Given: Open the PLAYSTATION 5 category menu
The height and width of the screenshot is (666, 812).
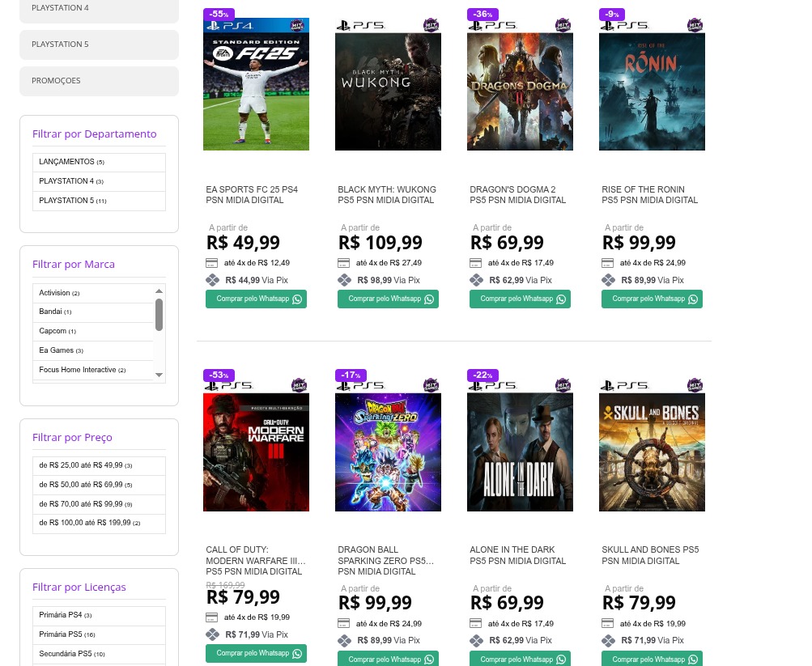Looking at the screenshot, I should (99, 45).
